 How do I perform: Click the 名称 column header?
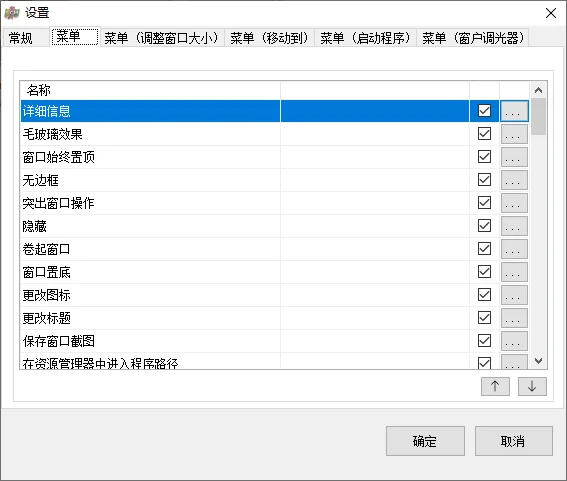tap(150, 90)
